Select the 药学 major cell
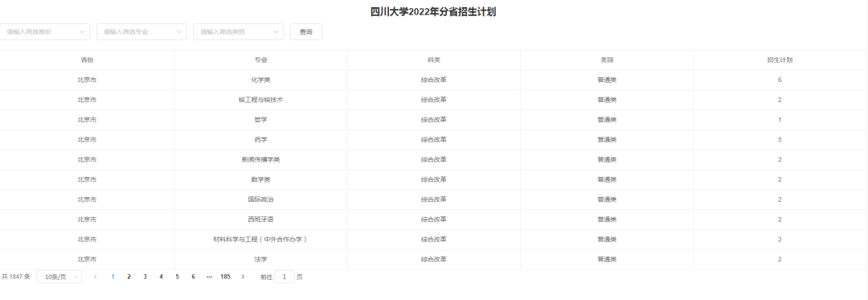Image resolution: width=868 pixels, height=300 pixels. [x=261, y=140]
